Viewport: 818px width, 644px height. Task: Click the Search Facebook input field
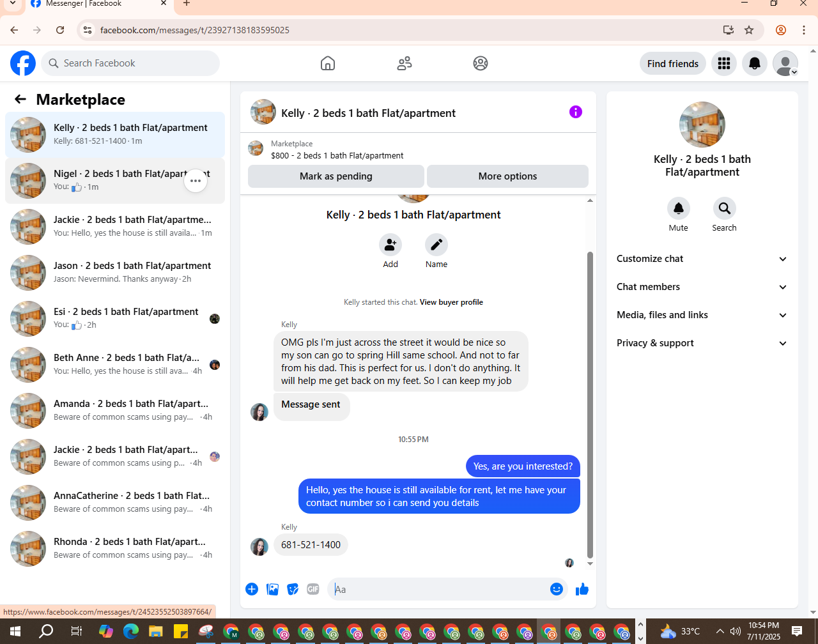(x=131, y=63)
